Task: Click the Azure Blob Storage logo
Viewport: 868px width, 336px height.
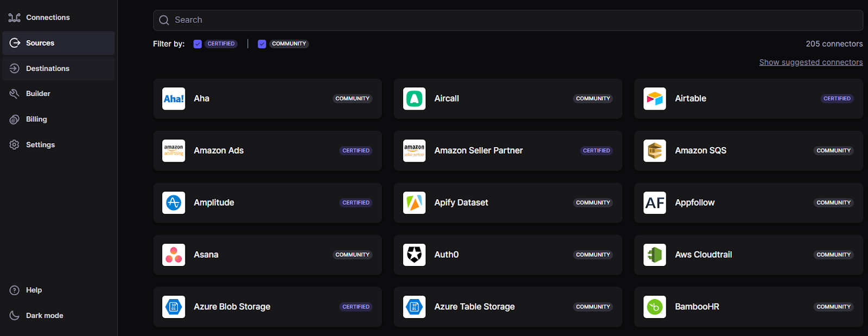Action: 174,307
